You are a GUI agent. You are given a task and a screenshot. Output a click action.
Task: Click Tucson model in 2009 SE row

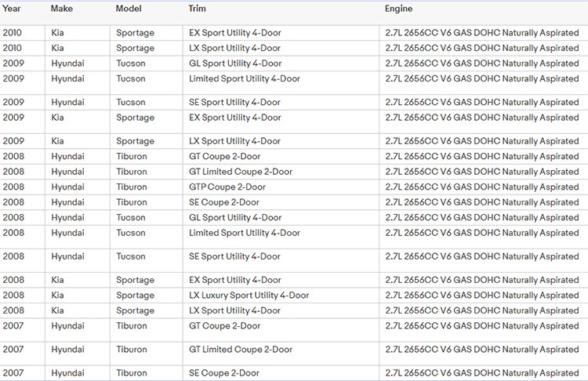click(x=130, y=102)
